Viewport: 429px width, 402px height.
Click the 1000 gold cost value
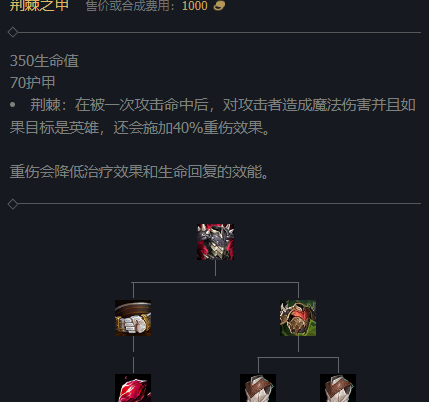(x=195, y=6)
